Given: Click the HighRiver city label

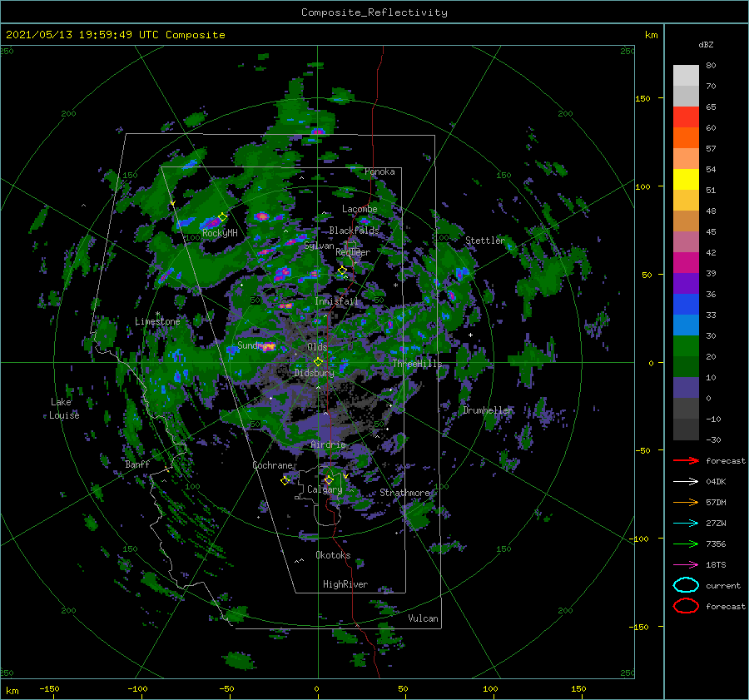Looking at the screenshot, I should (345, 584).
